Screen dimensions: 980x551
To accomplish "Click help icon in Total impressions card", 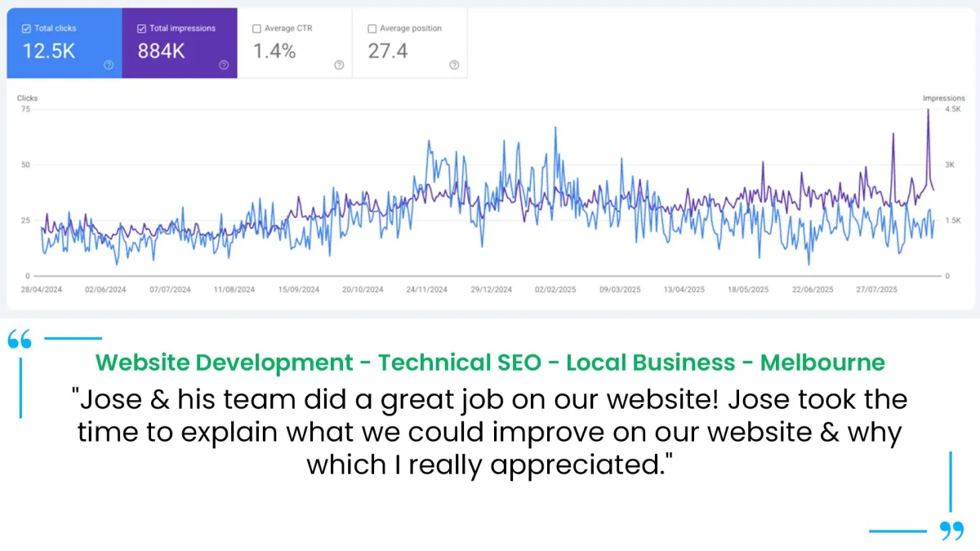I will click(x=224, y=65).
